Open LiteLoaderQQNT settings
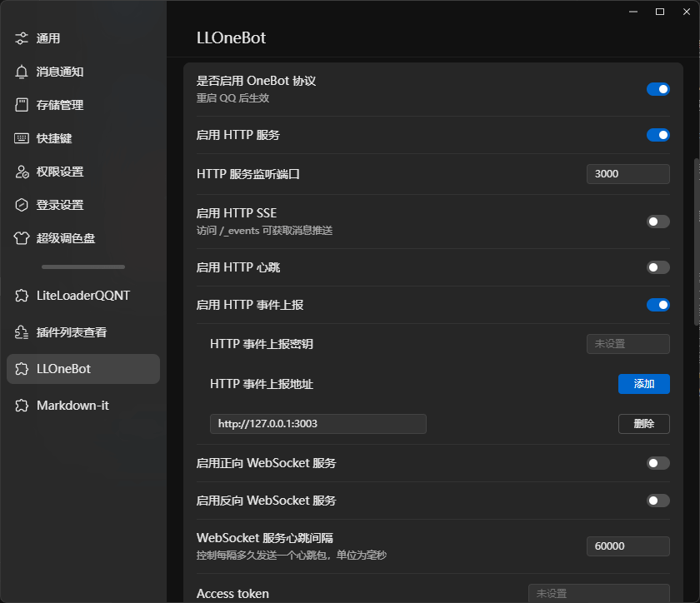 coord(83,296)
